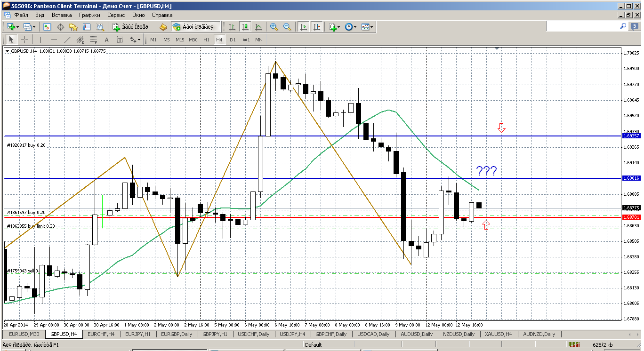Select the equidistant channel tool
644x351 pixels.
pos(80,40)
